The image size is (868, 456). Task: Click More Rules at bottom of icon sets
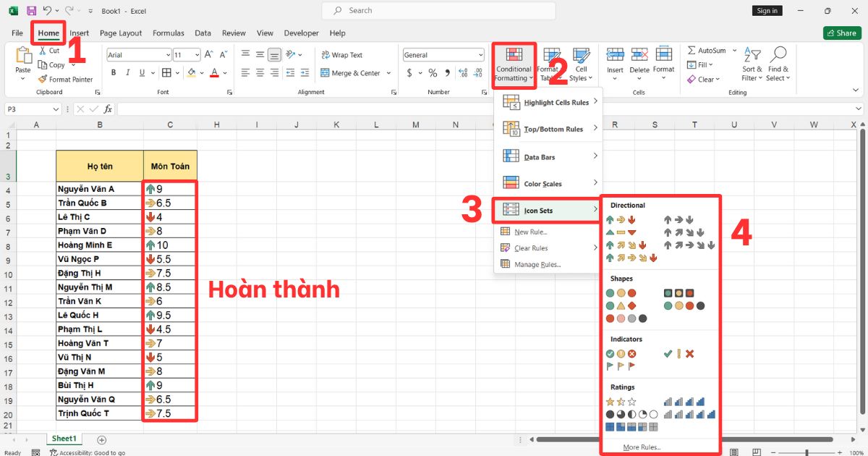[641, 447]
